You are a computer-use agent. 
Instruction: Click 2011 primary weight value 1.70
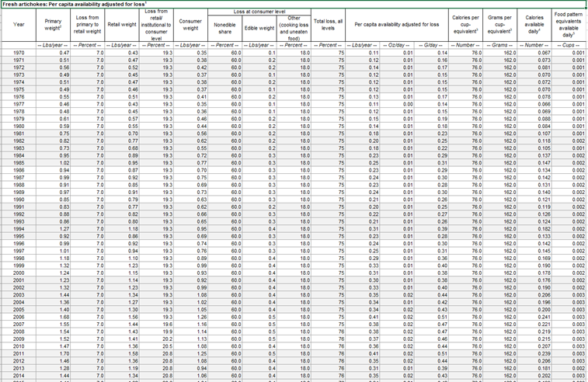53,353
